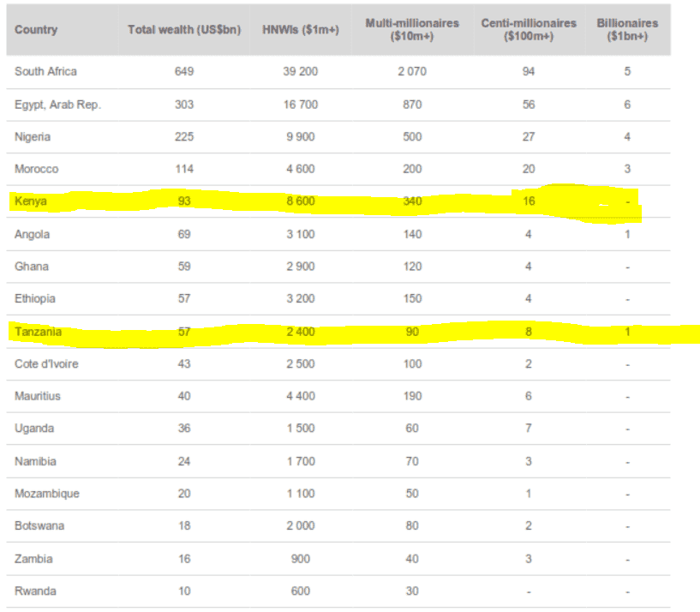Screen dimensions: 700x612
Task: Click the "Multi-millionaires ($10m+)" header
Action: pos(412,30)
